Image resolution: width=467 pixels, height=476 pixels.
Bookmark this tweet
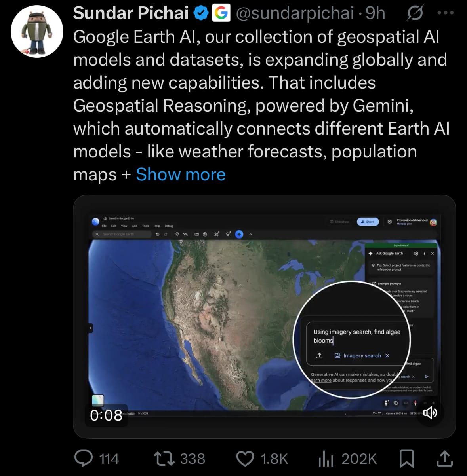click(407, 458)
